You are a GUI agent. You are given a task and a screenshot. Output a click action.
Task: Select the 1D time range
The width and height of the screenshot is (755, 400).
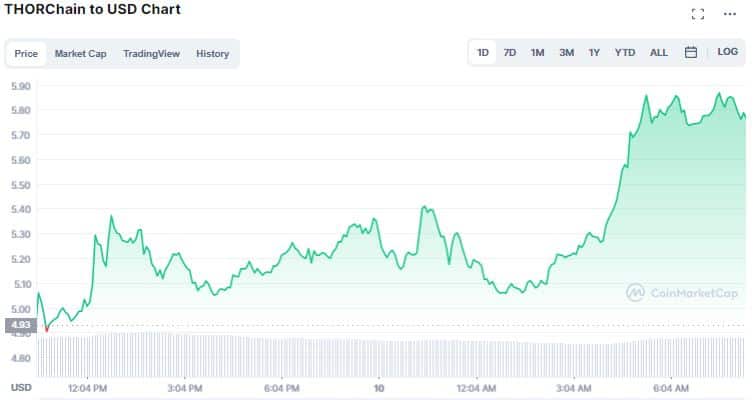coord(482,52)
